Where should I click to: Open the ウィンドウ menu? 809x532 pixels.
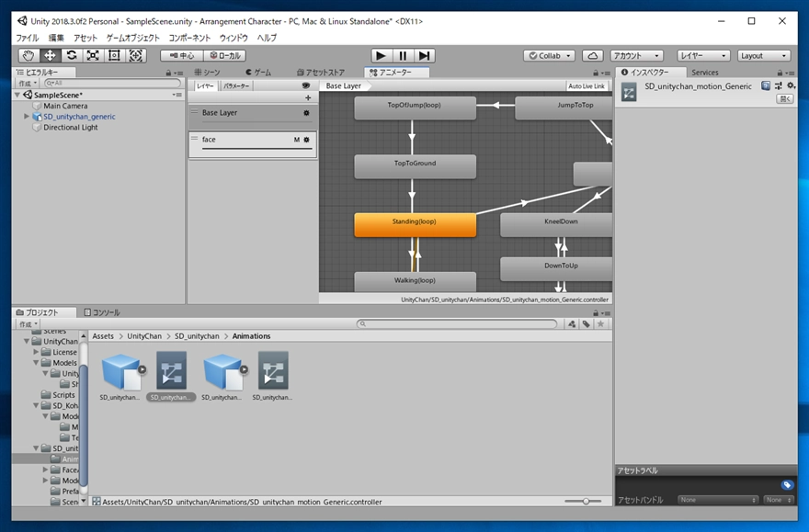234,38
